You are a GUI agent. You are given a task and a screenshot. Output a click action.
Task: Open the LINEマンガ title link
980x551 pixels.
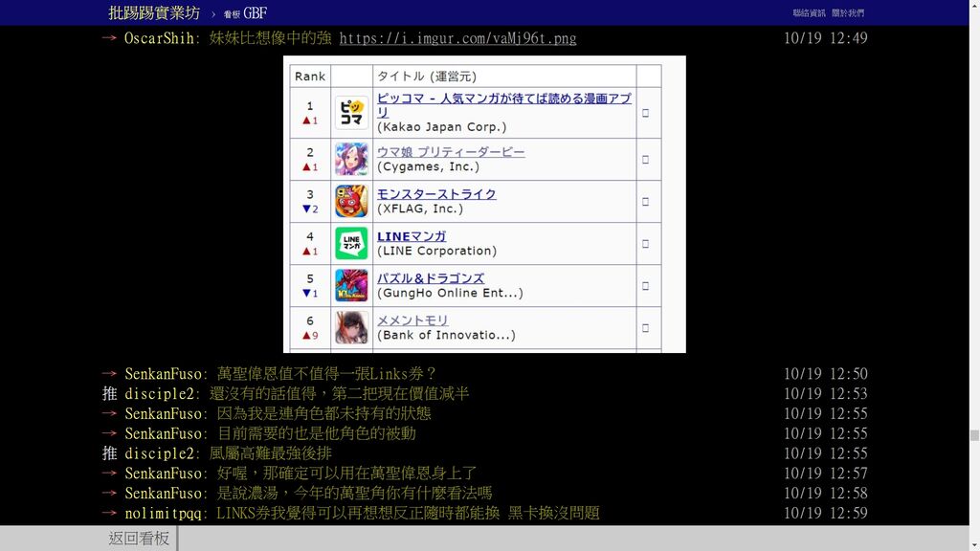[412, 236]
